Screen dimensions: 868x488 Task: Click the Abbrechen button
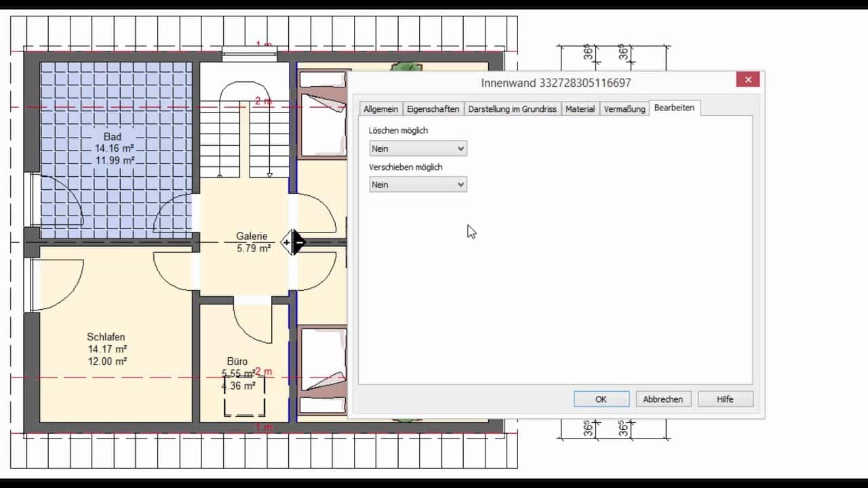pyautogui.click(x=663, y=399)
